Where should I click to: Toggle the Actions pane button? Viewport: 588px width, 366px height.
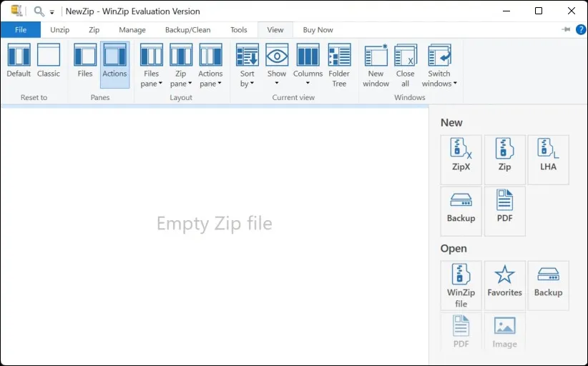[x=114, y=64]
